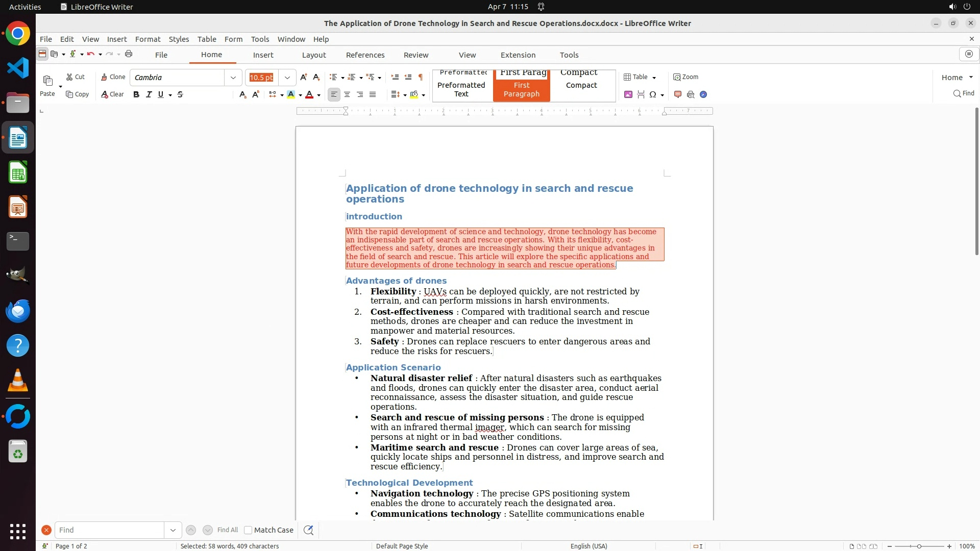This screenshot has width=980, height=551.
Task: Switch to the References tab
Action: tap(365, 55)
